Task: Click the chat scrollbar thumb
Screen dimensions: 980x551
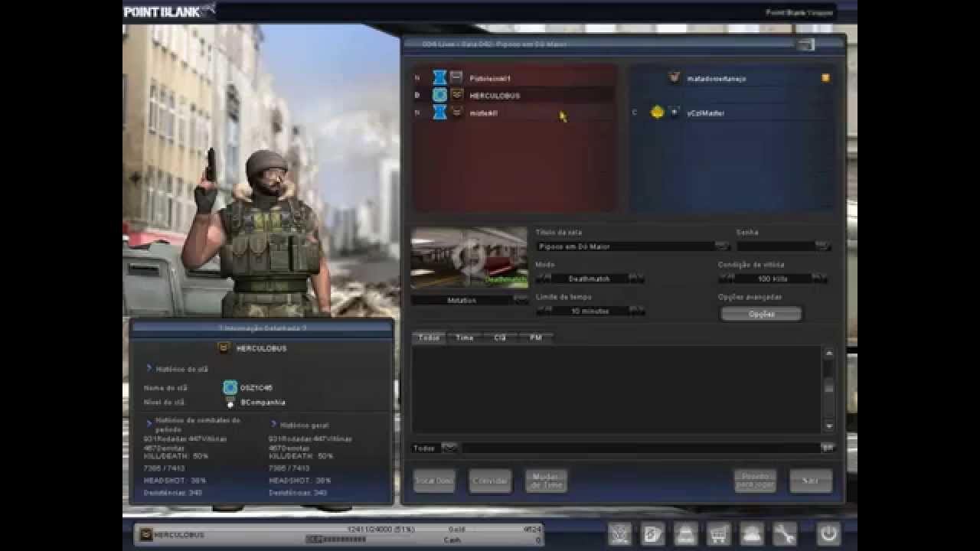Action: [x=828, y=386]
